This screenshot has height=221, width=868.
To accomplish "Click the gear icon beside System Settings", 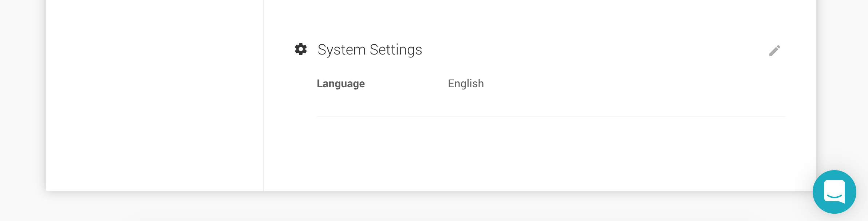I will (301, 49).
